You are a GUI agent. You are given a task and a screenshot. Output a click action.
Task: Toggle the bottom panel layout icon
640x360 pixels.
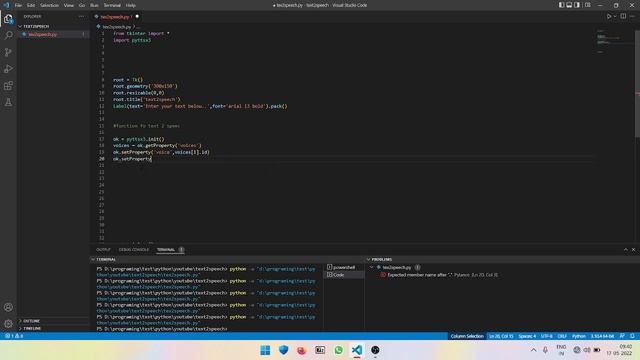tap(569, 5)
